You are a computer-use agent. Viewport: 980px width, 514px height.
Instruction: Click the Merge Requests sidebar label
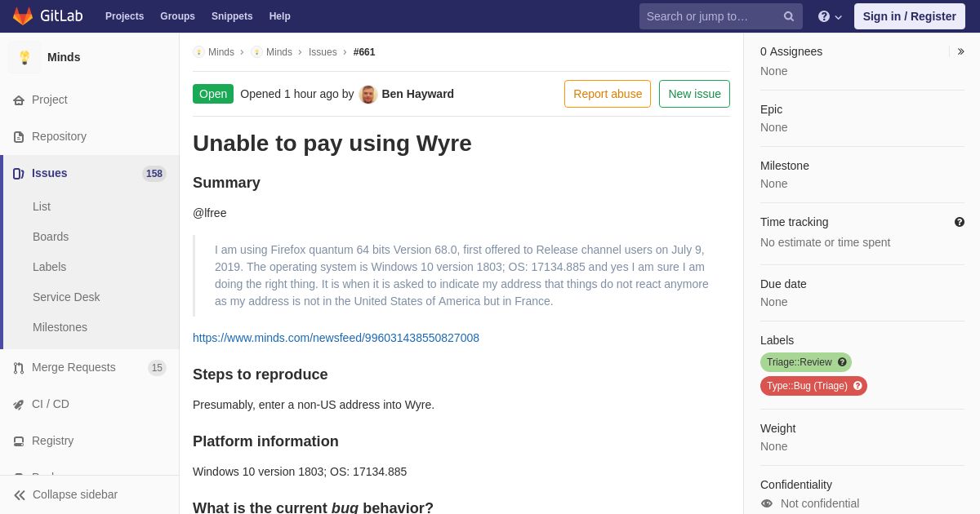pyautogui.click(x=73, y=367)
